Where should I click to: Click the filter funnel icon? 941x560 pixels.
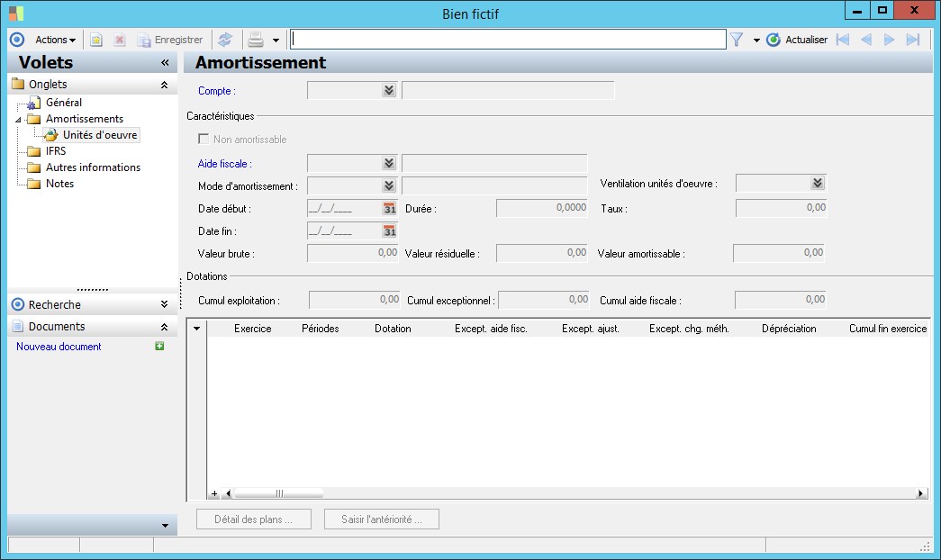pos(737,40)
